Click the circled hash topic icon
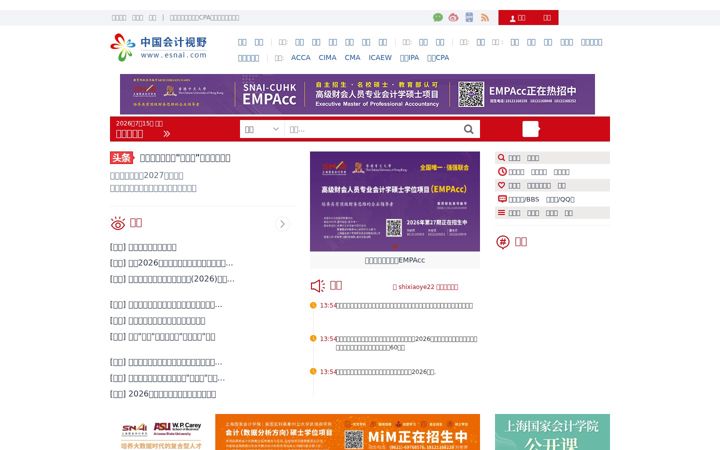Viewport: 720px width, 450px height. click(503, 242)
